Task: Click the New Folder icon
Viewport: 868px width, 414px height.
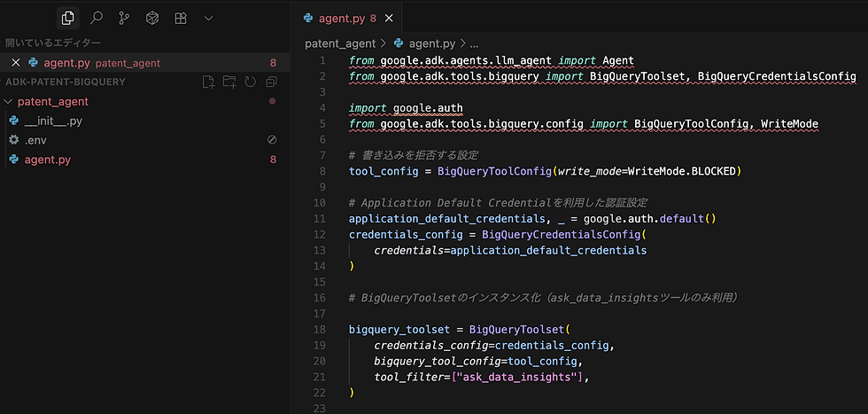Action: pyautogui.click(x=229, y=82)
